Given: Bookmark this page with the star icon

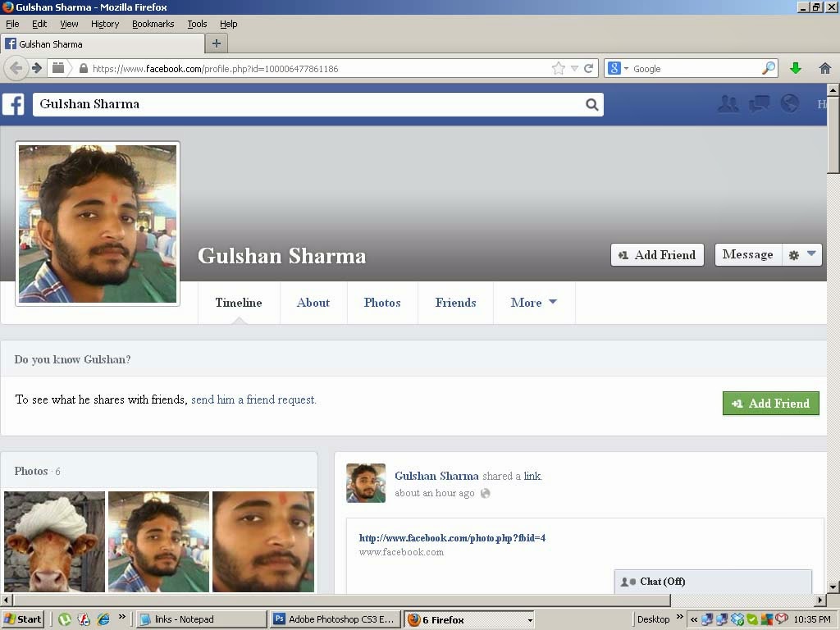Looking at the screenshot, I should coord(558,68).
